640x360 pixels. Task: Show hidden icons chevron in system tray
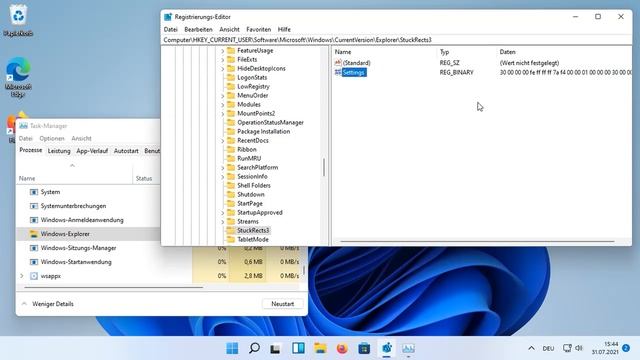click(531, 348)
